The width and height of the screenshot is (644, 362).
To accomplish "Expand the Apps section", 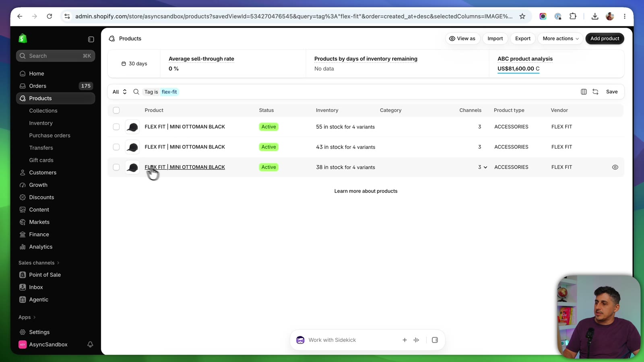I will [x=27, y=317].
